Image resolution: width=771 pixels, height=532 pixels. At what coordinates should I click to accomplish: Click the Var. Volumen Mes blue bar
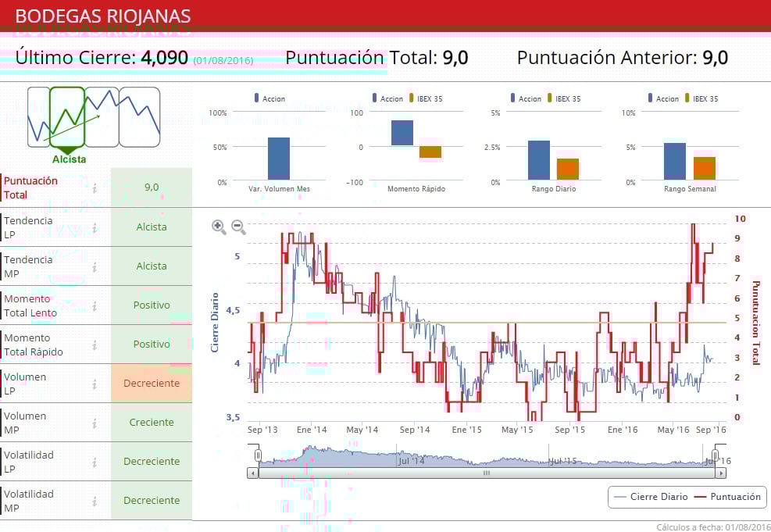279,159
